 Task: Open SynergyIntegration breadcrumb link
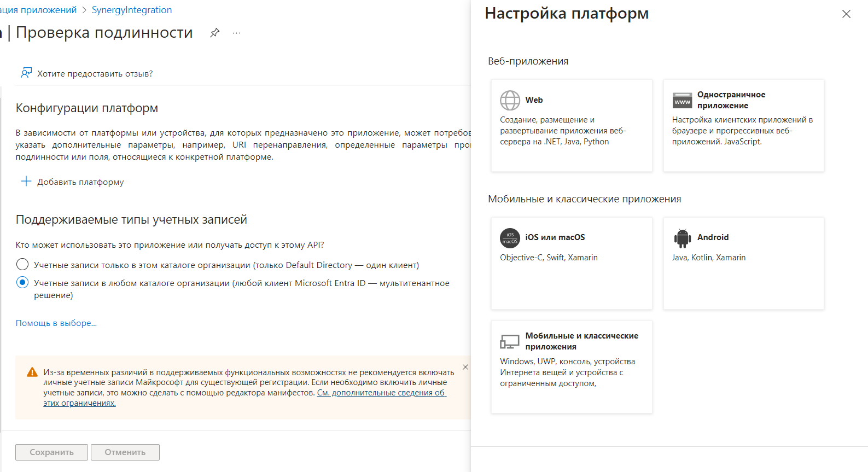click(x=132, y=10)
